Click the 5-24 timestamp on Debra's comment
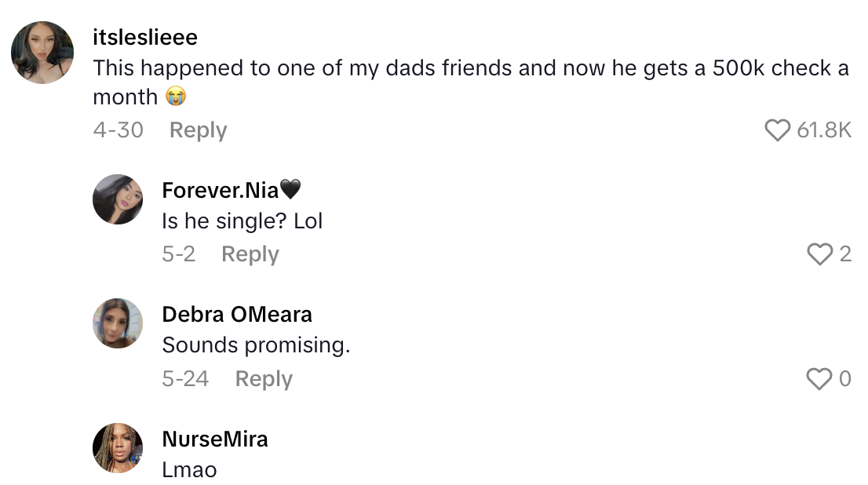868x485 pixels. click(x=185, y=379)
